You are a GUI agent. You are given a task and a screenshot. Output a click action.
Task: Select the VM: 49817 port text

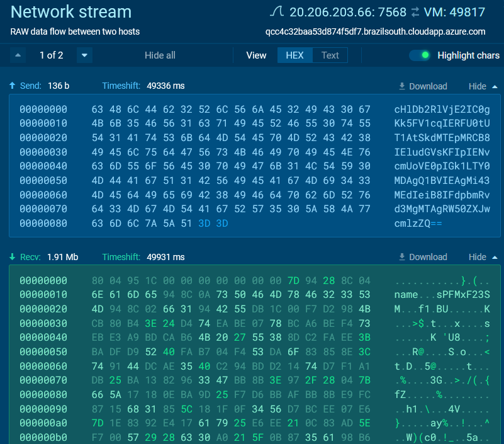pos(454,12)
